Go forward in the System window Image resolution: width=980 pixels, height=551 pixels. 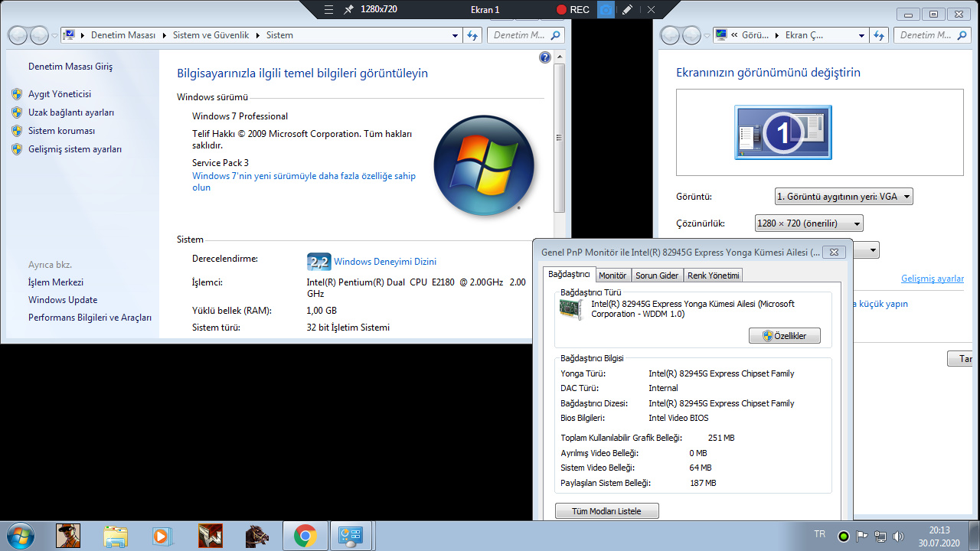[38, 35]
